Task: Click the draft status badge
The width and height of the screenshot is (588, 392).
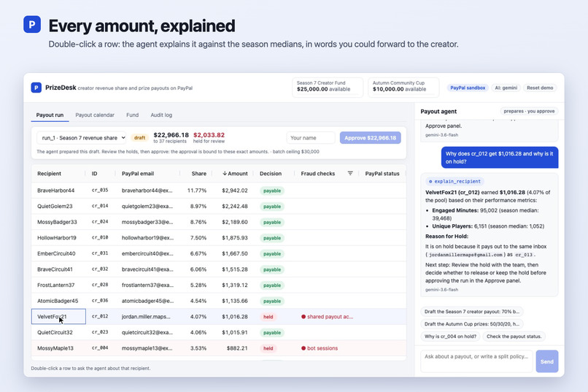Action: [x=139, y=138]
